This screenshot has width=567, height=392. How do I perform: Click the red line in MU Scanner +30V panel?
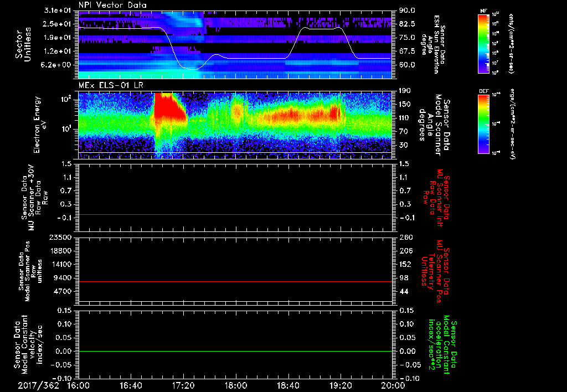tap(235, 214)
